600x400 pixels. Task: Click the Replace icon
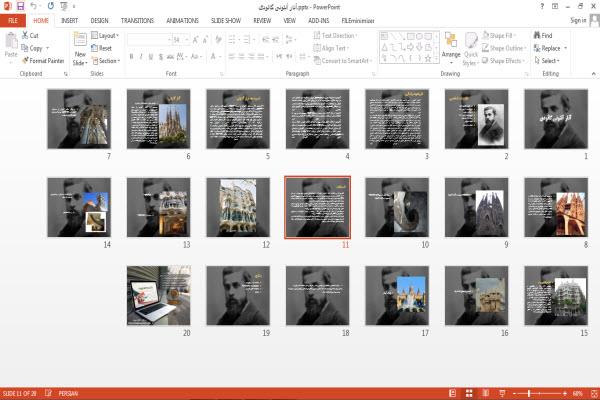tap(537, 48)
